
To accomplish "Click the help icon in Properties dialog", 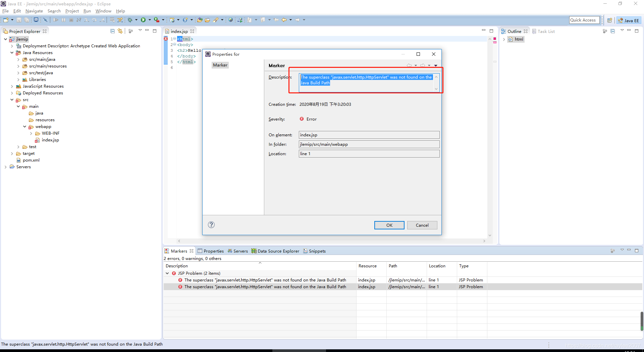I will 211,225.
